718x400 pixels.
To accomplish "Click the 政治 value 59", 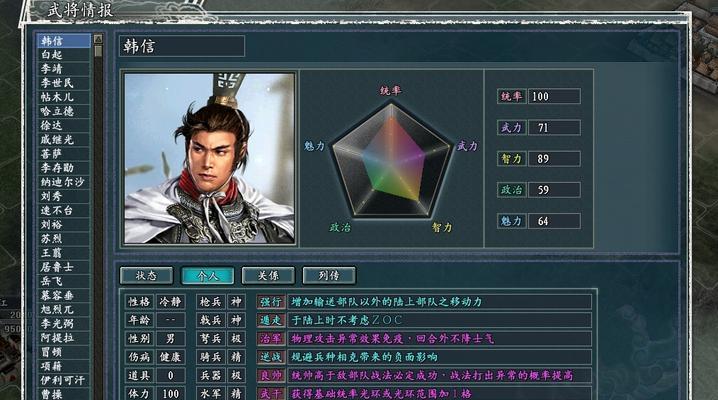I will click(x=554, y=189).
